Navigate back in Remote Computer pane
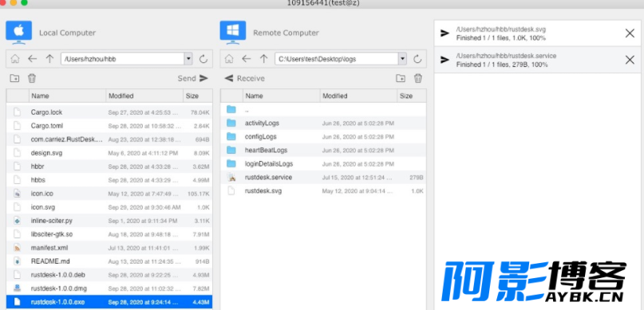This screenshot has height=310, width=644. (x=247, y=59)
